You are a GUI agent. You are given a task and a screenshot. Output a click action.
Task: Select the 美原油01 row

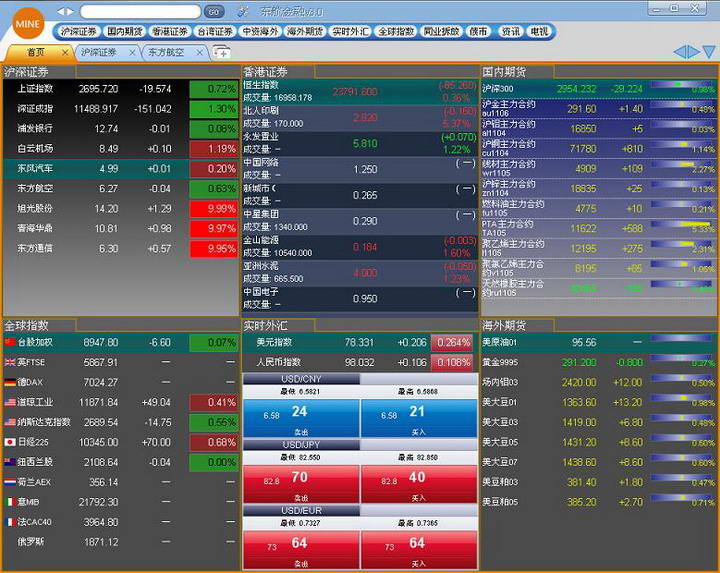(x=599, y=343)
